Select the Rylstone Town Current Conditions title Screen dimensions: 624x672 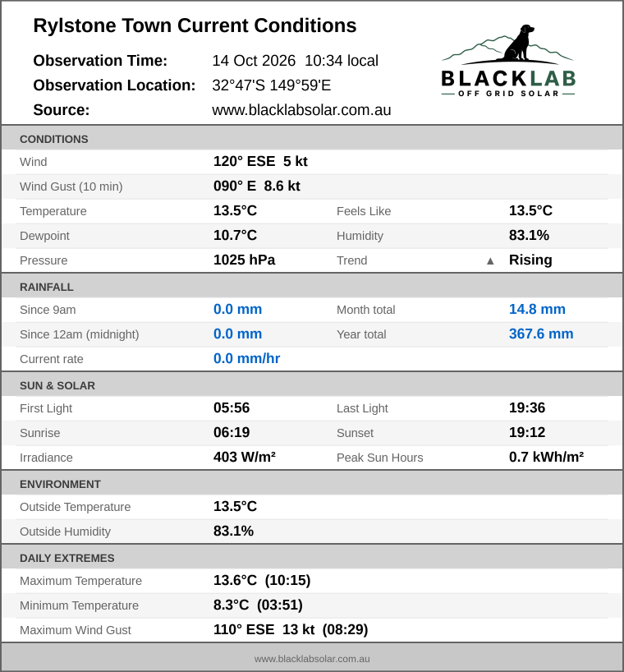point(195,25)
